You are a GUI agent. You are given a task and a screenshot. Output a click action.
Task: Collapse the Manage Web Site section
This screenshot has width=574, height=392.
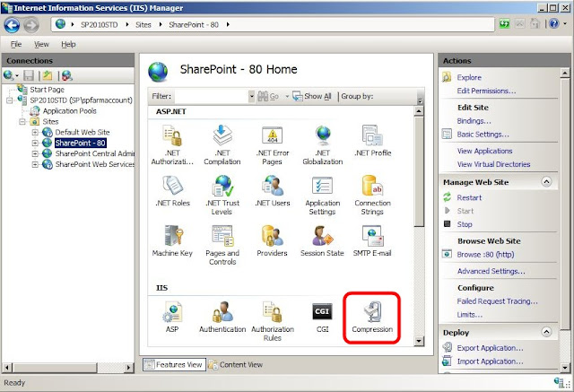546,182
